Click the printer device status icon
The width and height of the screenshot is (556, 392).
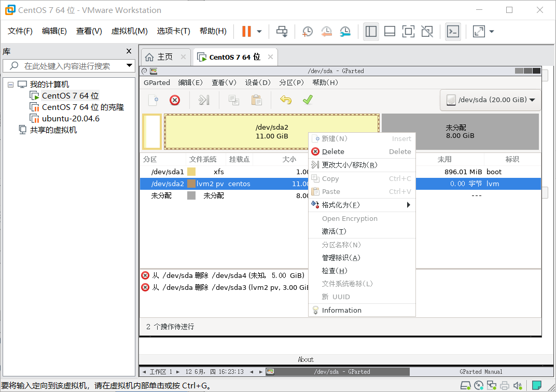(x=505, y=385)
